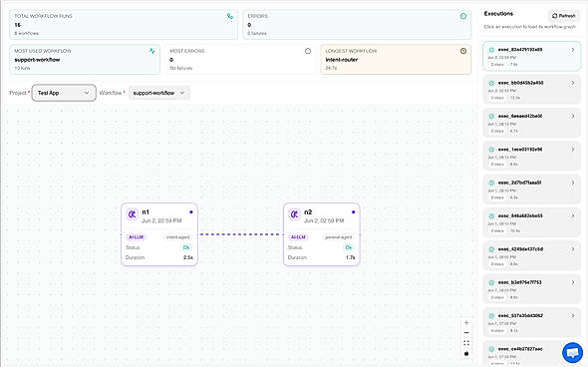
Task: Click the purple status dot on node n1
Action: point(191,212)
